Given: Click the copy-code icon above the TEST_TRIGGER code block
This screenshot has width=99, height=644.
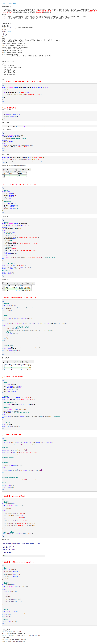Looking at the screenshot, I should coord(3,220).
